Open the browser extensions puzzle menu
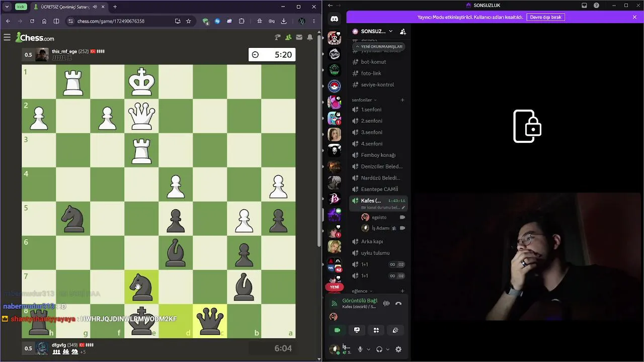The image size is (644, 362). point(242,21)
